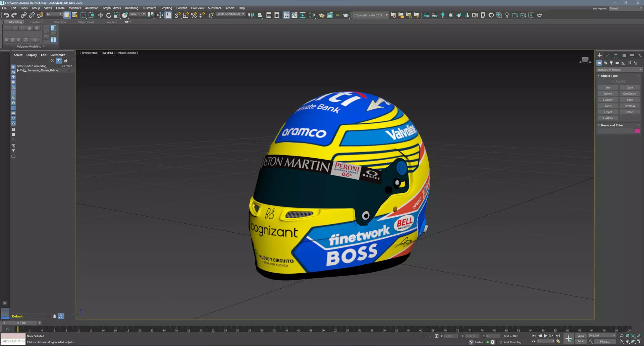The width and height of the screenshot is (644, 346).
Task: Click the Mirror tool icon
Action: pyautogui.click(x=251, y=15)
